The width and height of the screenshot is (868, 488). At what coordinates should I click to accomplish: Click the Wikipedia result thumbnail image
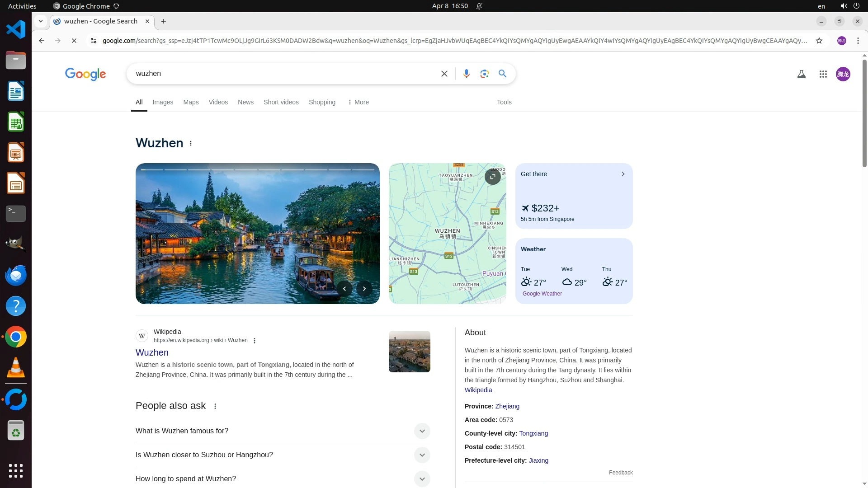[x=409, y=352]
